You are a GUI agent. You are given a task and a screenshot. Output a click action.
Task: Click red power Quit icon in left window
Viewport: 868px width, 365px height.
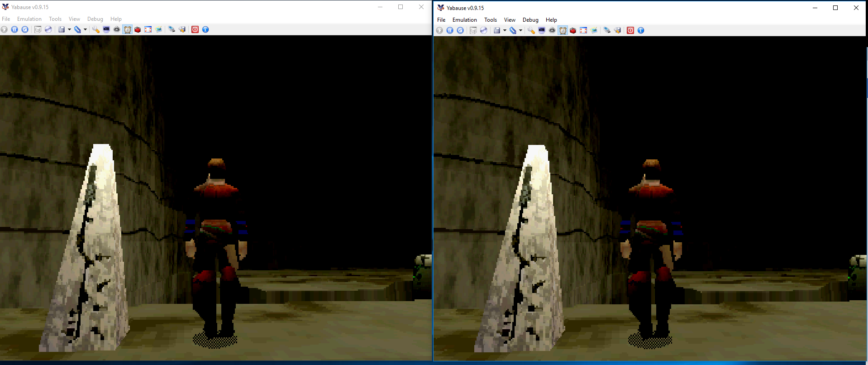pos(195,29)
